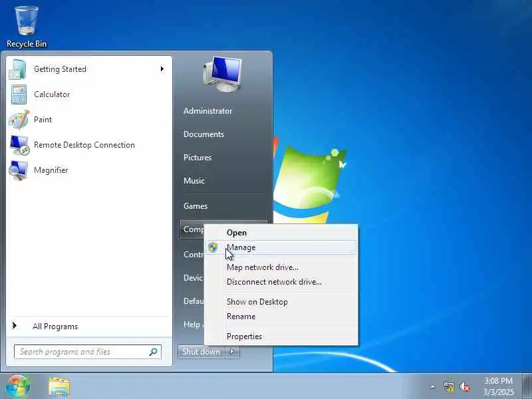Select Show on Desktop
This screenshot has width=532, height=399.
(281, 302)
